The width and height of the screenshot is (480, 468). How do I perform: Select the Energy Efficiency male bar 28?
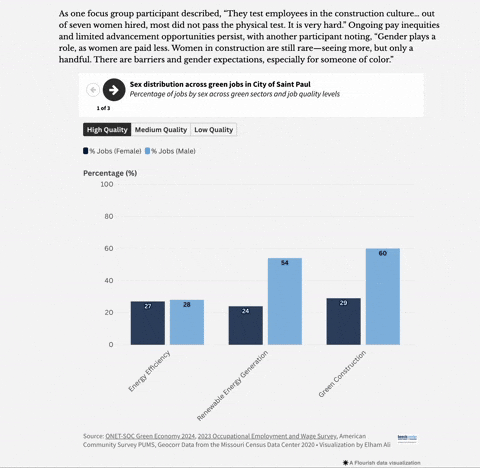tap(187, 322)
